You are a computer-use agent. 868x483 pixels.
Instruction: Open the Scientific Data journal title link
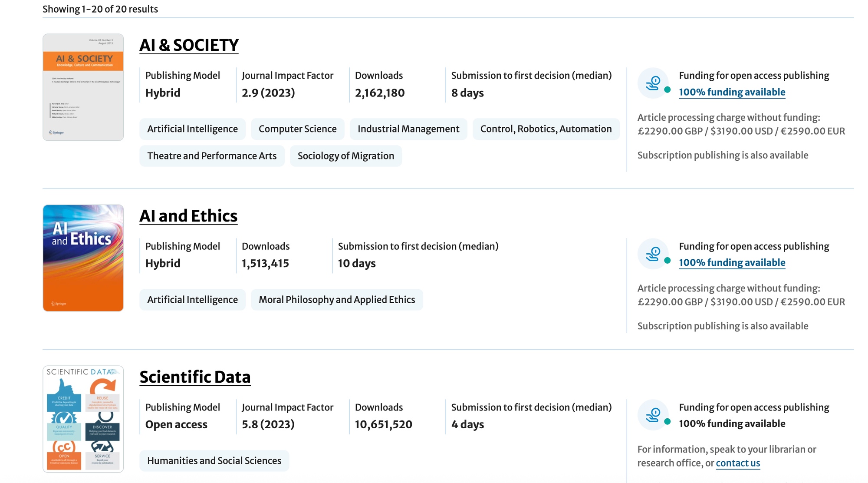195,377
